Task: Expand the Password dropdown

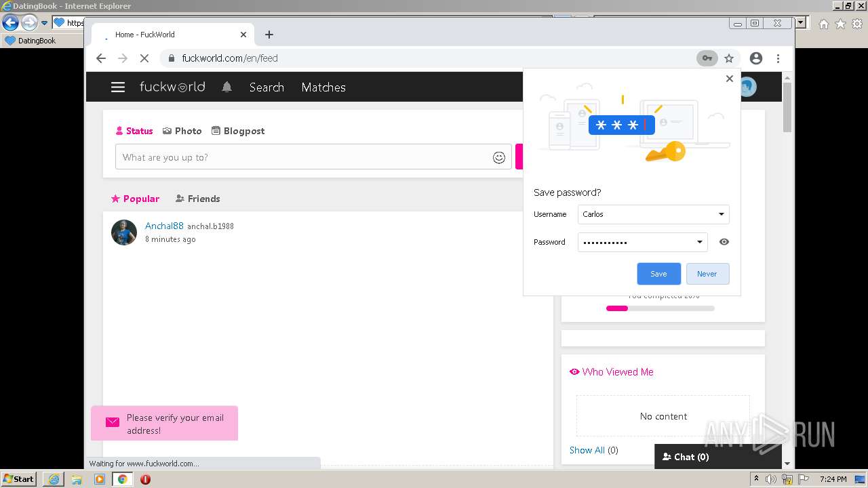Action: [700, 242]
